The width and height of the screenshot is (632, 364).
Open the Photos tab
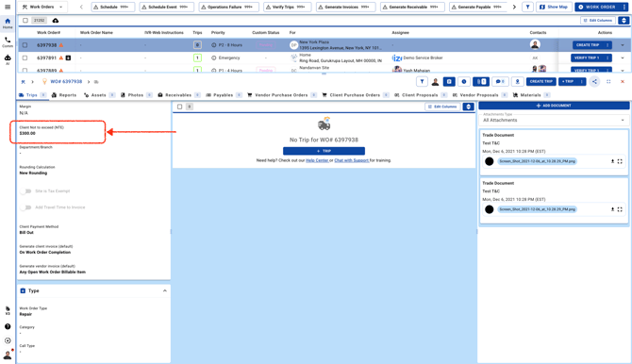(x=136, y=95)
